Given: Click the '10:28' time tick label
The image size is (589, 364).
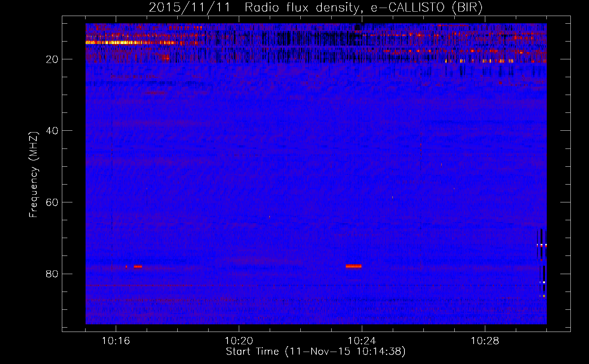Looking at the screenshot, I should (x=485, y=341).
